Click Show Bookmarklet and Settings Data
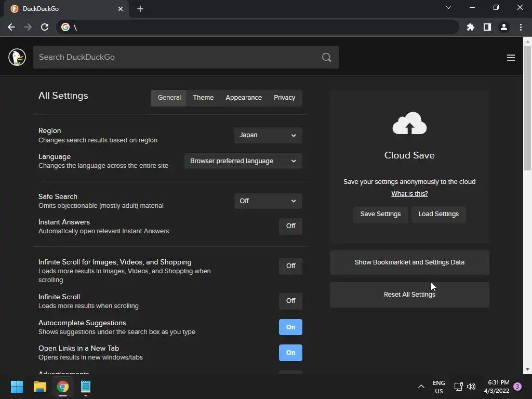Screen dimensions: 532x399 (409, 262)
